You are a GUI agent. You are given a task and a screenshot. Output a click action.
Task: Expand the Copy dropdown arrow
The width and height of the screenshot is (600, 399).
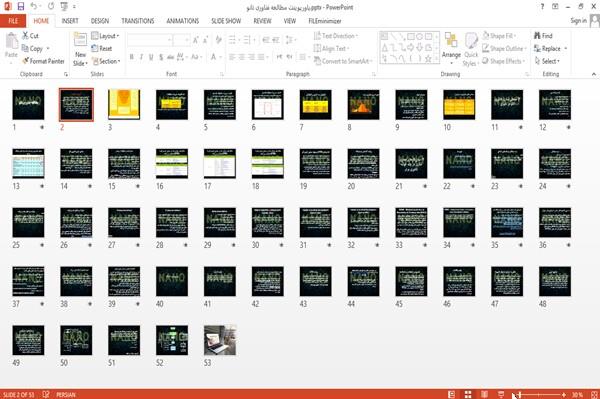[x=48, y=49]
